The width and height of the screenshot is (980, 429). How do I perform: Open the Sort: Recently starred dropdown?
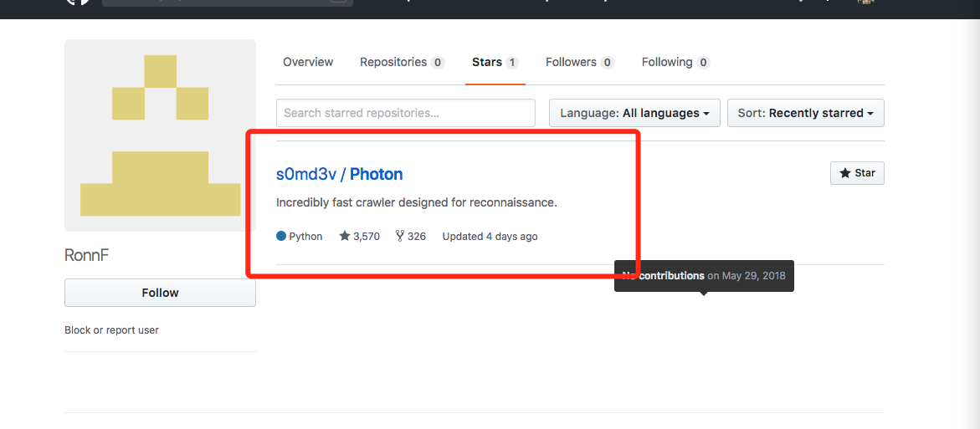pyautogui.click(x=805, y=113)
